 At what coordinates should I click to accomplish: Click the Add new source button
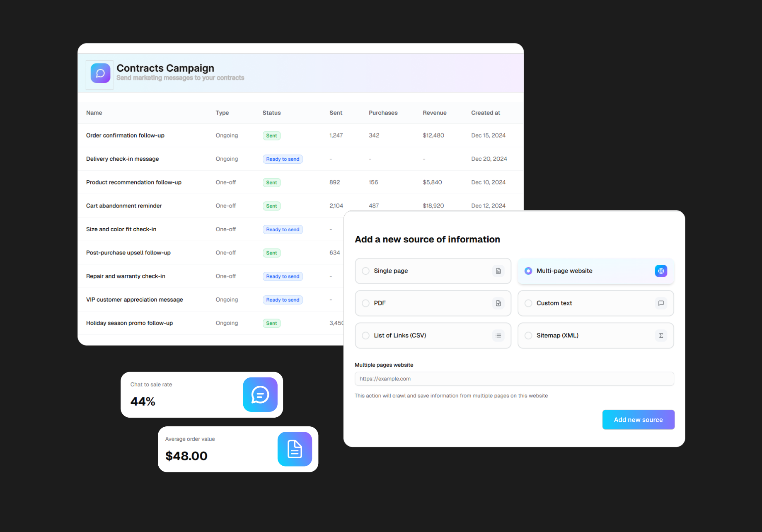pyautogui.click(x=638, y=419)
